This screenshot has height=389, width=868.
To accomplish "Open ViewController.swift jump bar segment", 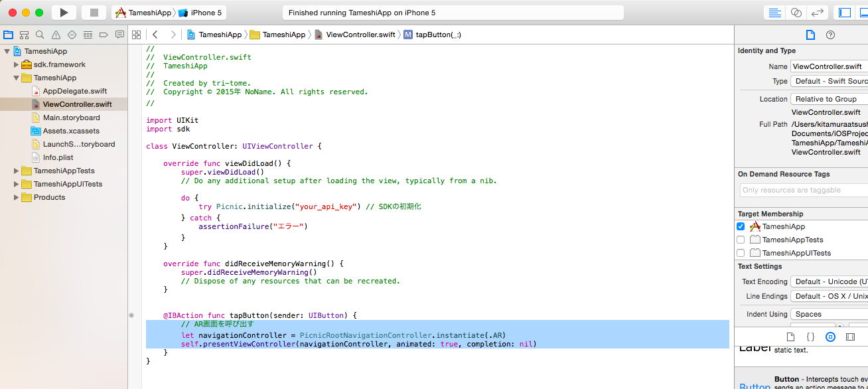I will click(x=354, y=35).
